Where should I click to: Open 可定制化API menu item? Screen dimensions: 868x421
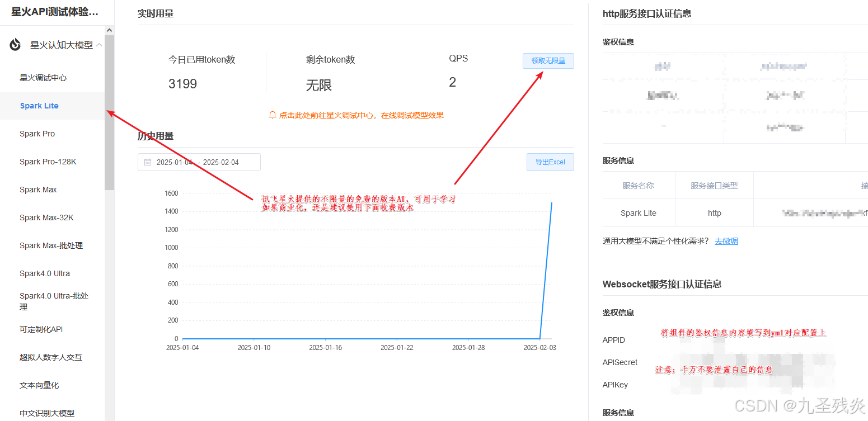(41, 329)
